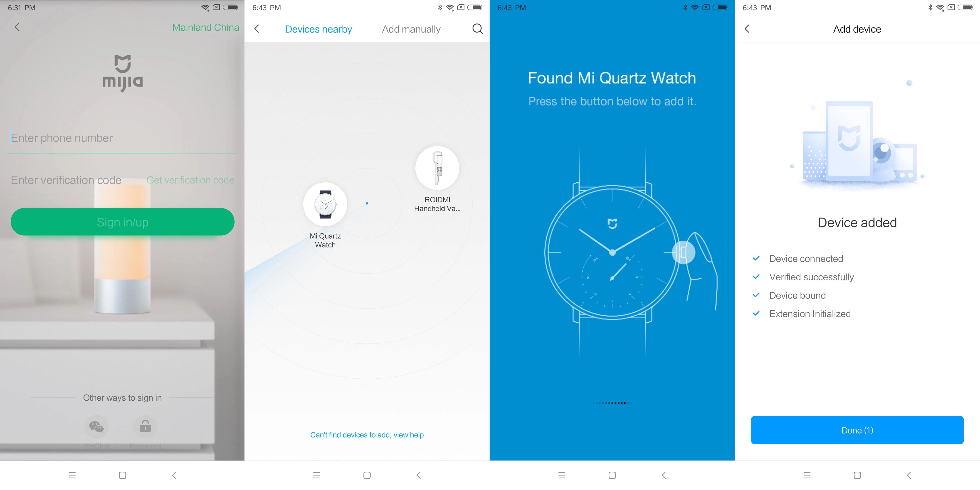This screenshot has width=980, height=490.
Task: Tap the WeChat sign-in icon
Action: tap(97, 427)
